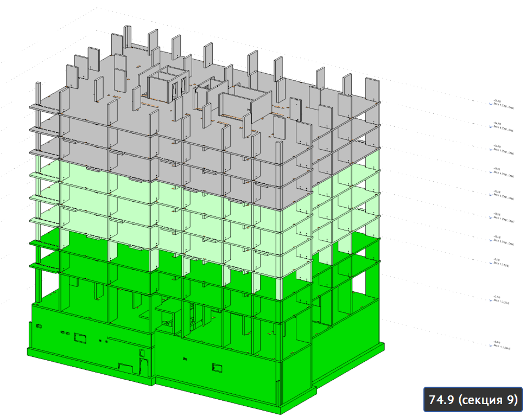Viewport: 532px width, 416px height.
Task: Select the elevator shaft core on the roof
Action: point(168,84)
